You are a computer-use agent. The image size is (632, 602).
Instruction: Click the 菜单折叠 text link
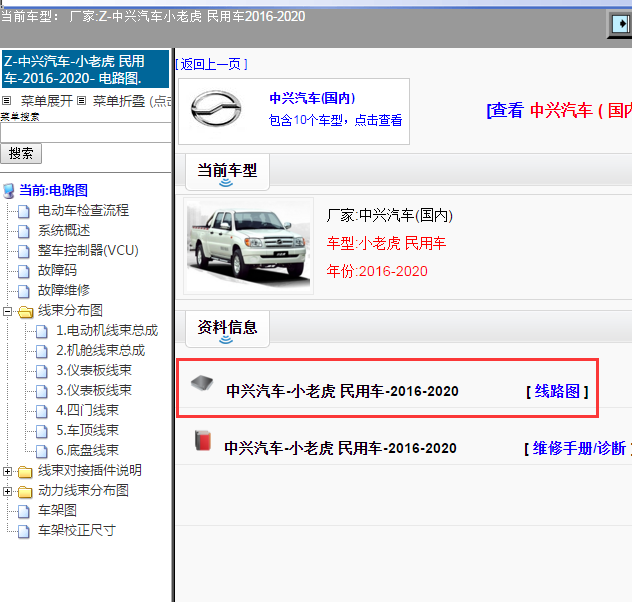pos(119,101)
